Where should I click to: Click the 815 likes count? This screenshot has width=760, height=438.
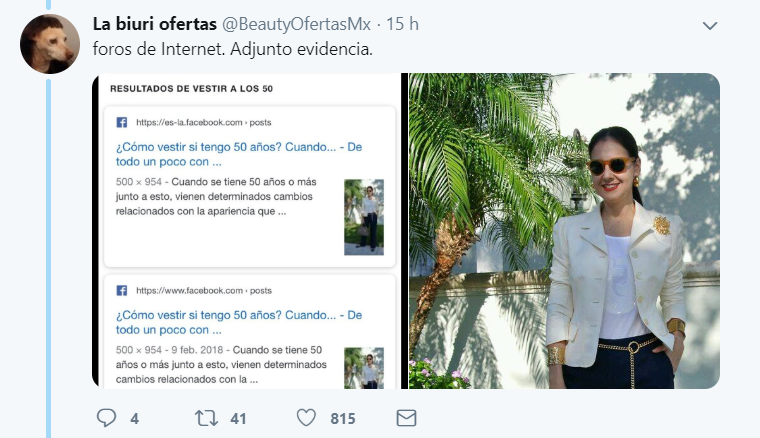point(343,419)
